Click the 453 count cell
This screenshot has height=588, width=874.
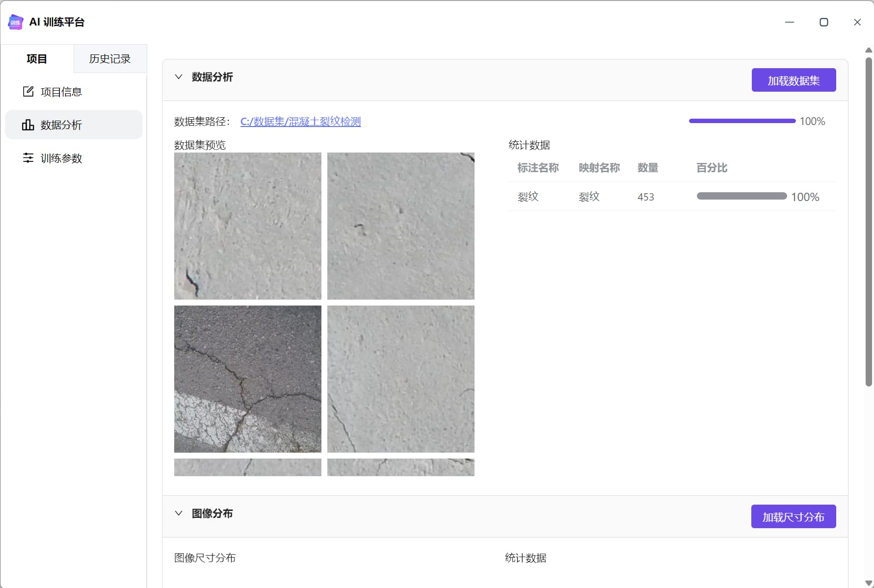[x=646, y=197]
